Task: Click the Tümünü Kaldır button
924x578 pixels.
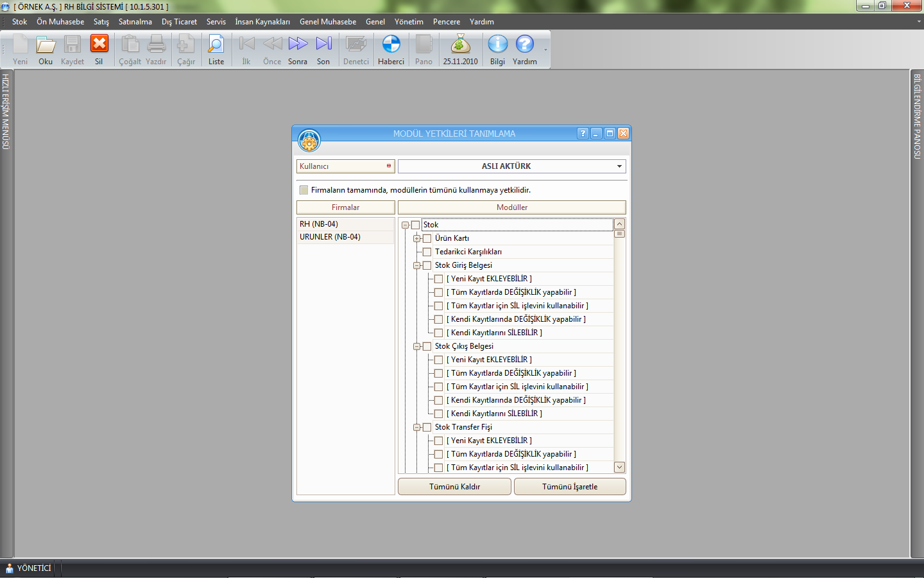Action: tap(454, 487)
